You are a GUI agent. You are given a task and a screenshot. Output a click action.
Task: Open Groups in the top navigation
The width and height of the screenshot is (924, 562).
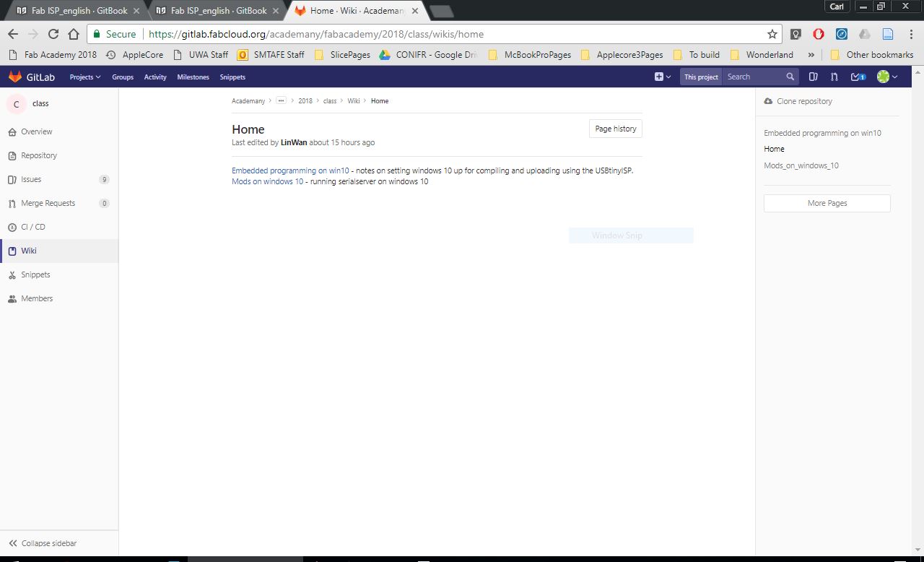pos(123,77)
